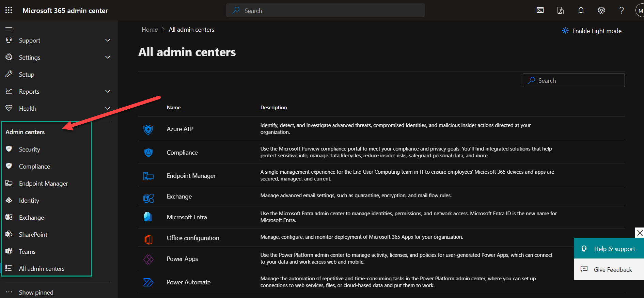Image resolution: width=644 pixels, height=298 pixels.
Task: Open the document download icon in top bar
Action: (x=561, y=10)
